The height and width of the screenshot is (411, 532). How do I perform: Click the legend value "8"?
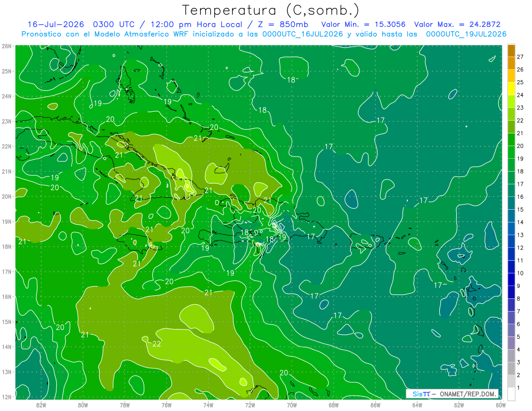click(519, 298)
